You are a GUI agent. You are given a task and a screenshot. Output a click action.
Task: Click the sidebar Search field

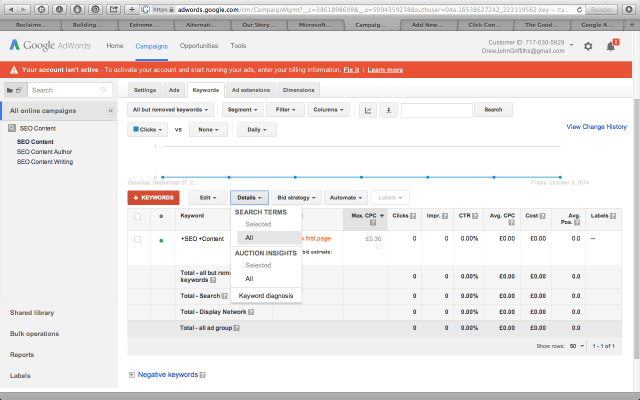pos(70,90)
